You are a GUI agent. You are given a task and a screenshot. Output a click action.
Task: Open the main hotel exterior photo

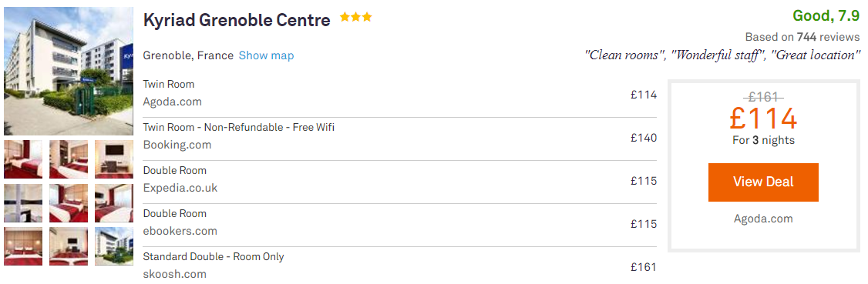pos(69,72)
